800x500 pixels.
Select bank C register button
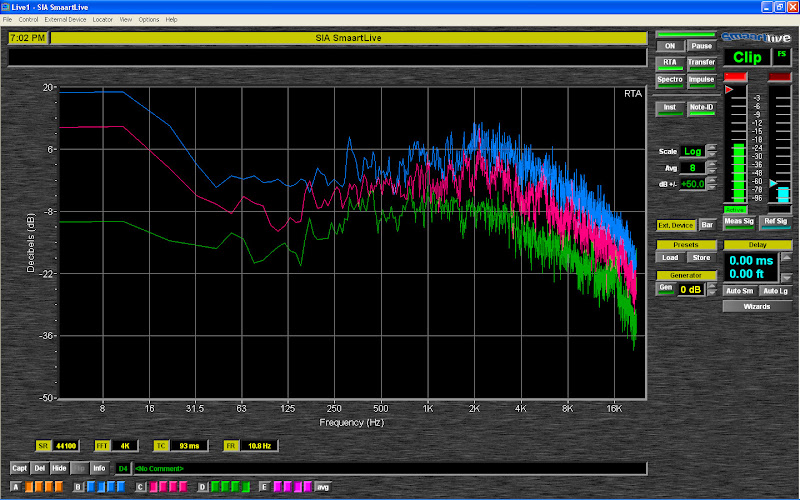pos(140,487)
